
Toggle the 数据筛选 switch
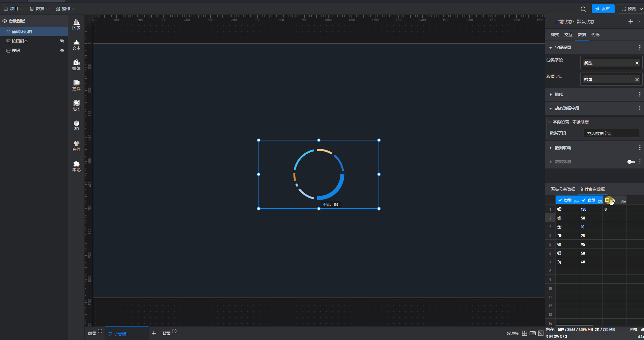pos(631,162)
